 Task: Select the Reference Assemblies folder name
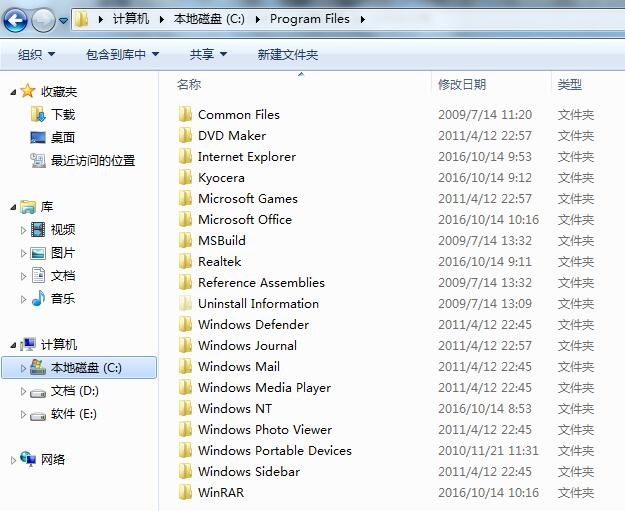261,282
